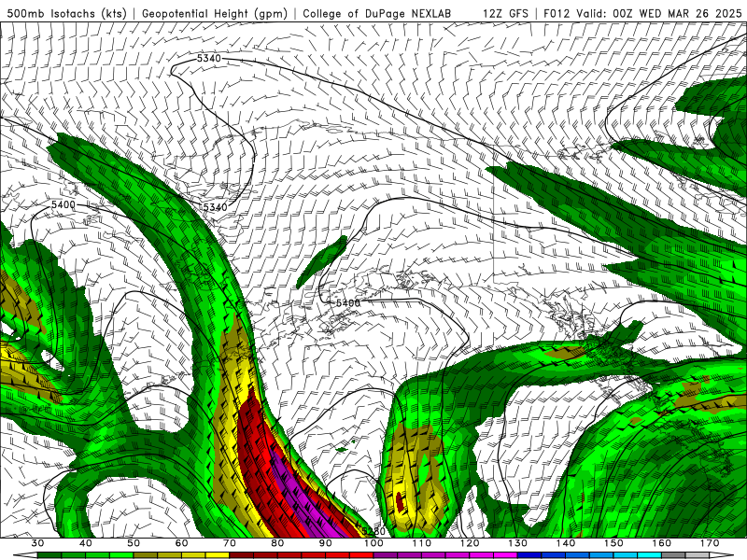Click the 60 label on the color scale
747x560 pixels.
[x=181, y=543]
